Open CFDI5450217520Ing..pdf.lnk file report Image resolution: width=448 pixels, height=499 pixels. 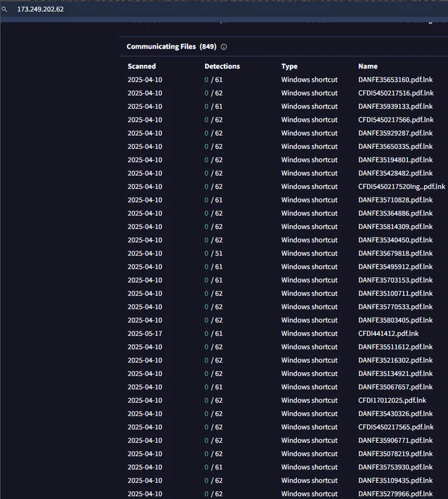401,186
